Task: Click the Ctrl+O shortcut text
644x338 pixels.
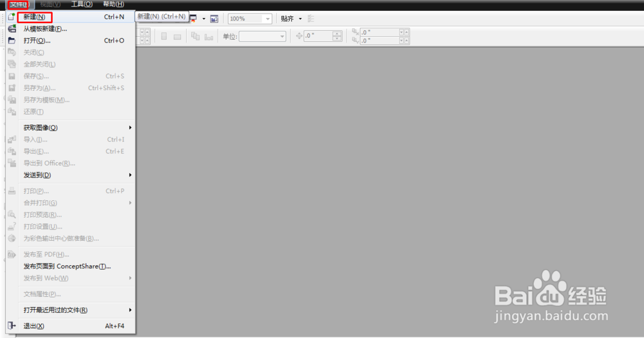Action: [x=114, y=41]
